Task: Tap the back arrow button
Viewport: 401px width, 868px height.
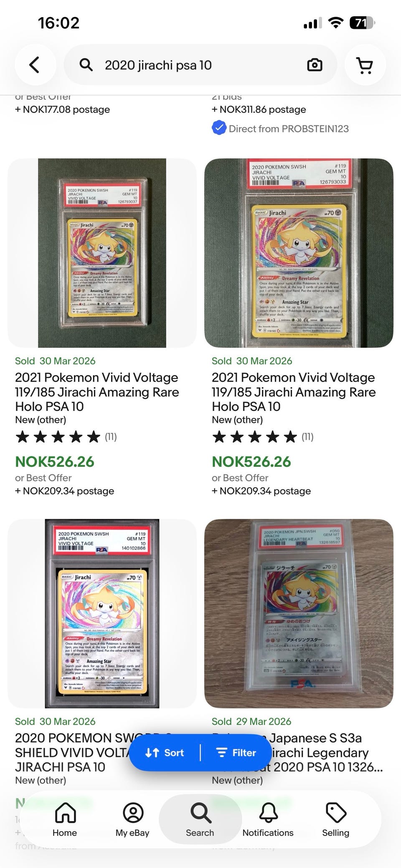Action: tap(35, 65)
